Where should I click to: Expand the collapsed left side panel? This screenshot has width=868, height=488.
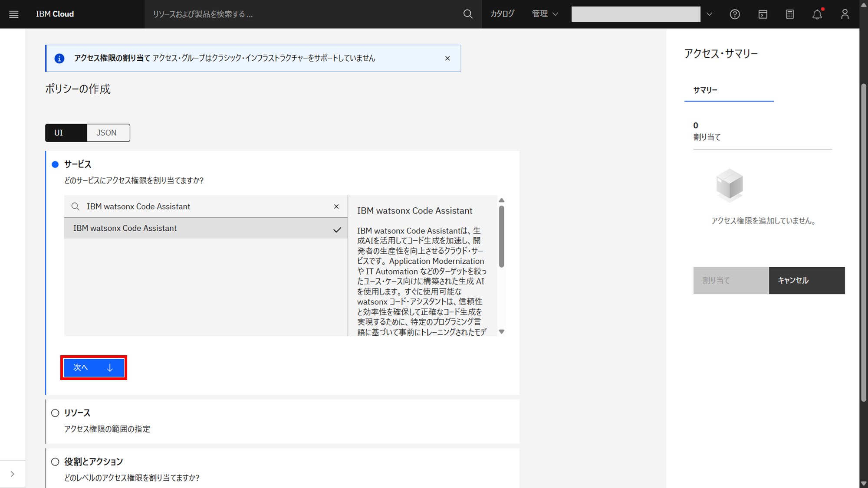tap(13, 474)
